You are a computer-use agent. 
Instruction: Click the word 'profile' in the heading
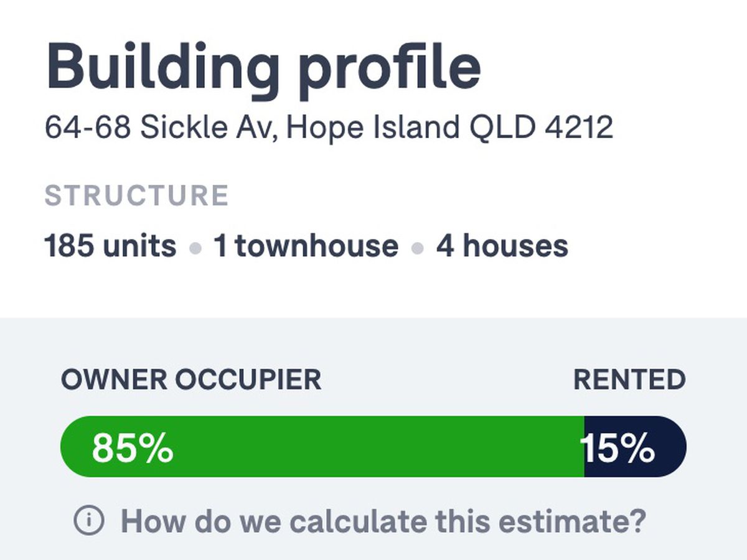point(389,67)
